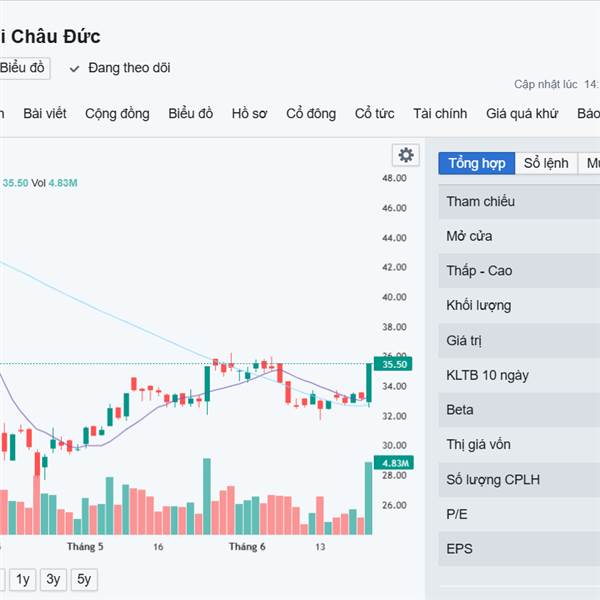Image resolution: width=600 pixels, height=600 pixels.
Task: Open the Bài viết menu item
Action: coord(45,114)
